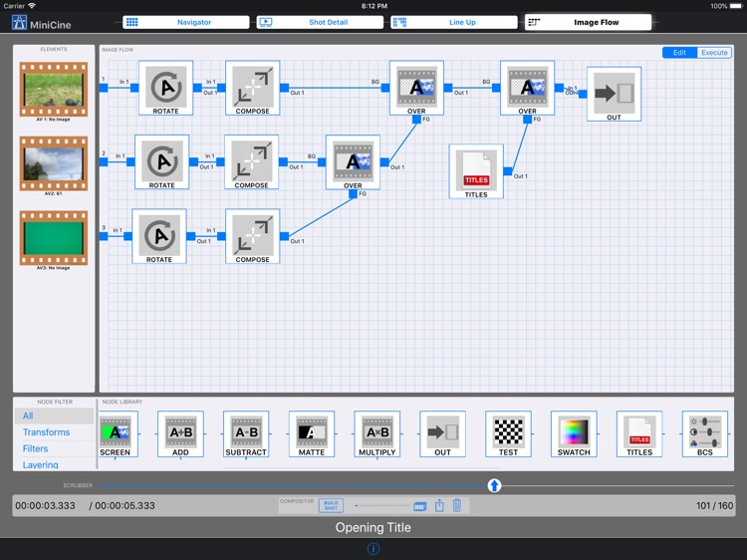Click the frame counter 101 / 160

[714, 505]
